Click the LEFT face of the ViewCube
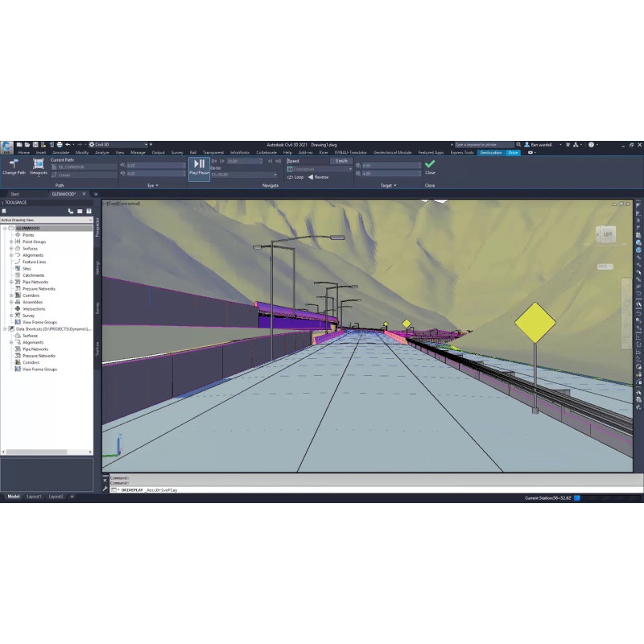Image resolution: width=644 pixels, height=644 pixels. click(x=607, y=235)
